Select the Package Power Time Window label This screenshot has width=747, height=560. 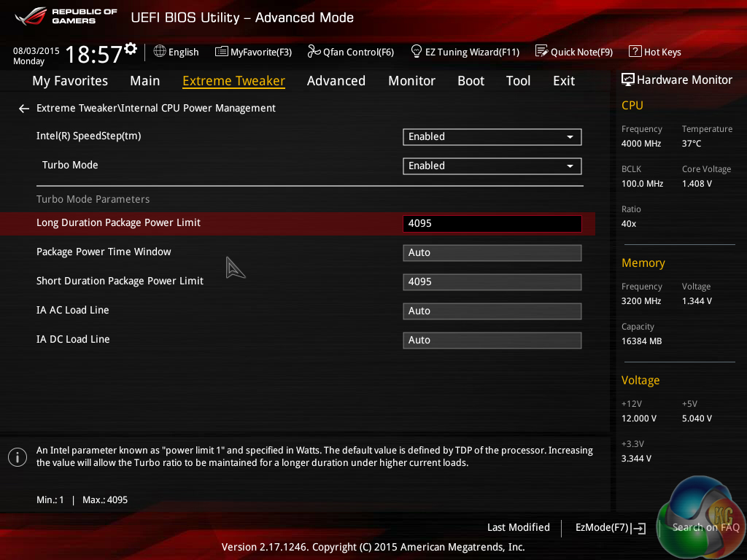(x=104, y=252)
